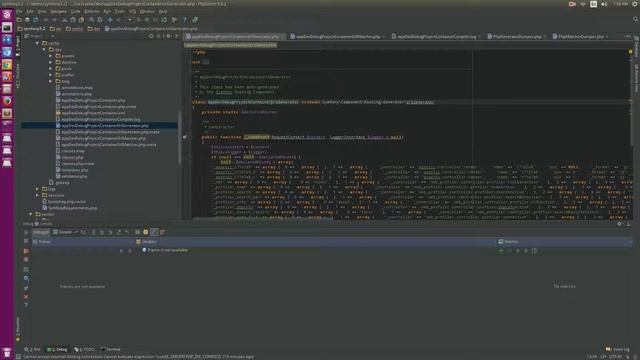Toggle the Structure tool window side tab
Viewport: 640px width, 360px height.
point(18,76)
